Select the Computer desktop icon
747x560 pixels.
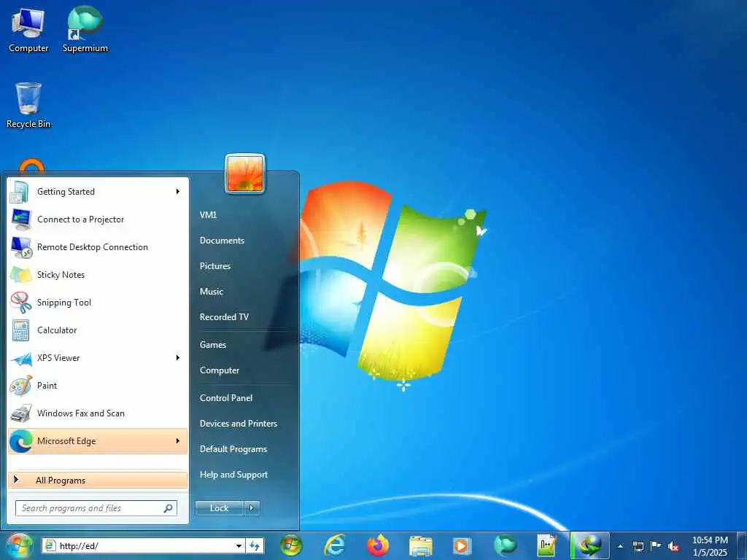coord(28,31)
